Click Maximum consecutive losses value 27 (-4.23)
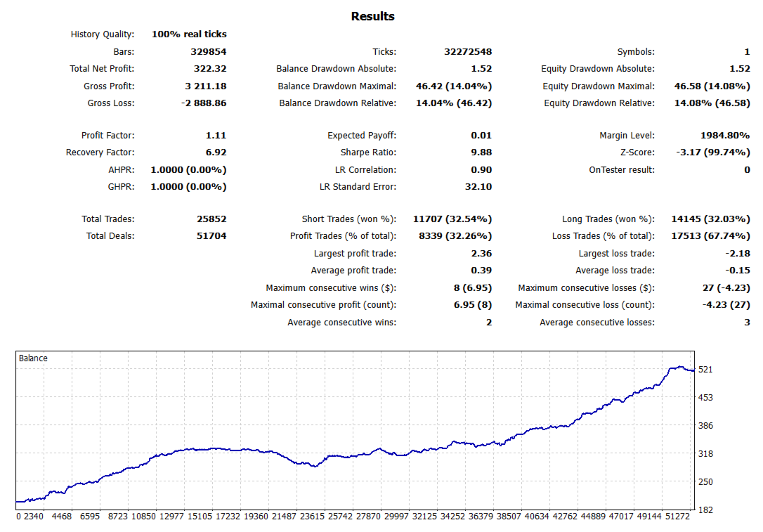Viewport: 763px width, 532px height. click(726, 288)
